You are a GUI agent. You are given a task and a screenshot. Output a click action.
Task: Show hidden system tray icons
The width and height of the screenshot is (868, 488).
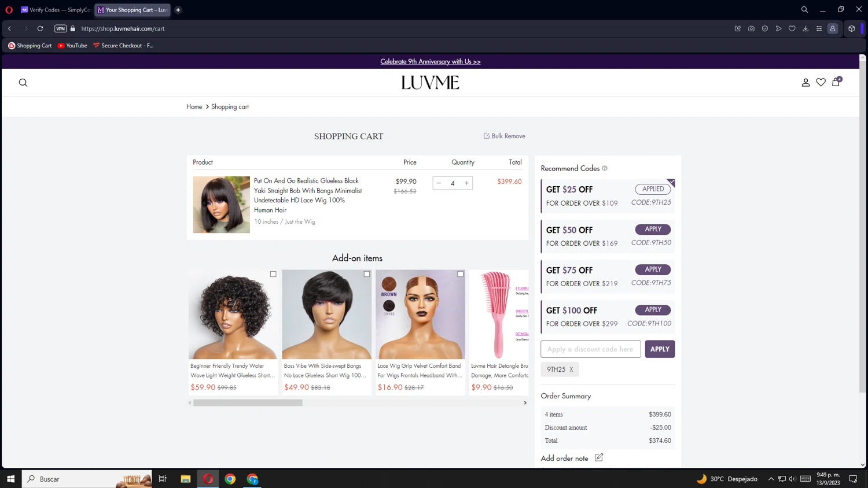click(x=771, y=479)
